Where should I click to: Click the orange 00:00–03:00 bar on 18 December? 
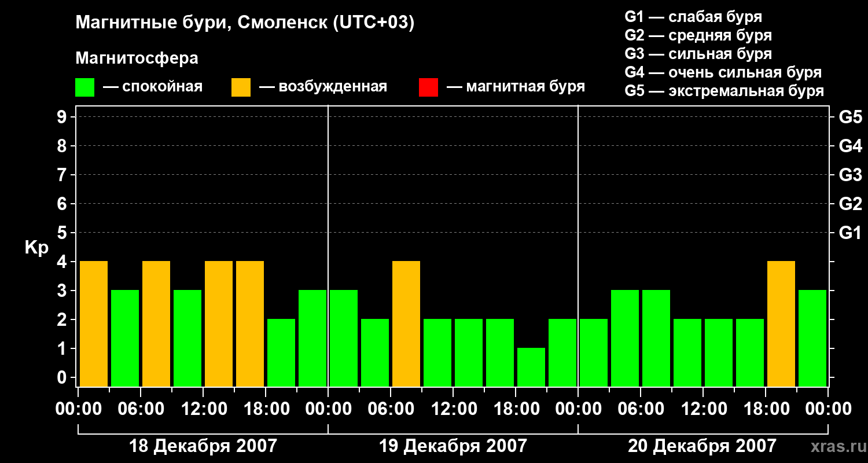[x=94, y=324]
